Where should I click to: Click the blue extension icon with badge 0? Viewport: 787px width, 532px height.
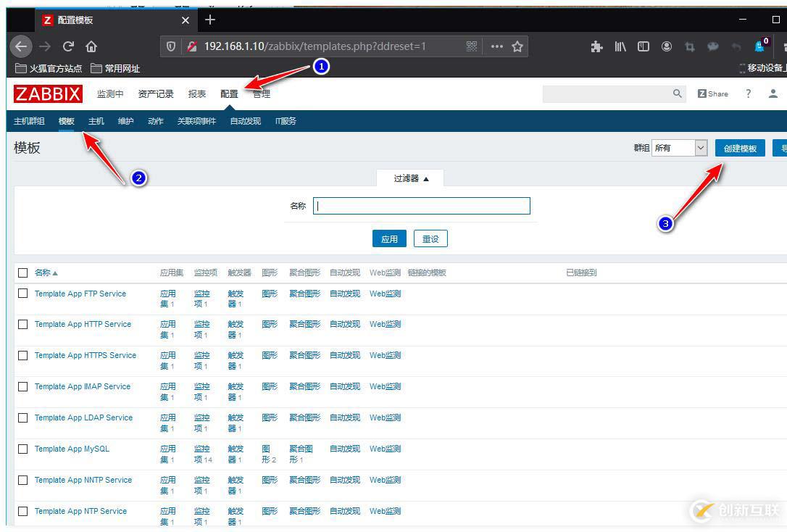tap(760, 46)
